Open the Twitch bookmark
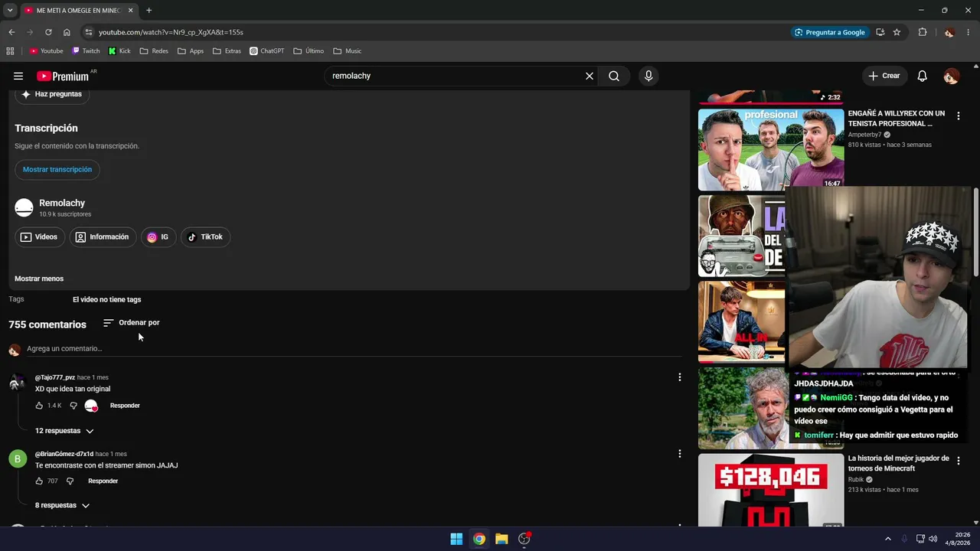This screenshot has height=551, width=980. tap(86, 51)
